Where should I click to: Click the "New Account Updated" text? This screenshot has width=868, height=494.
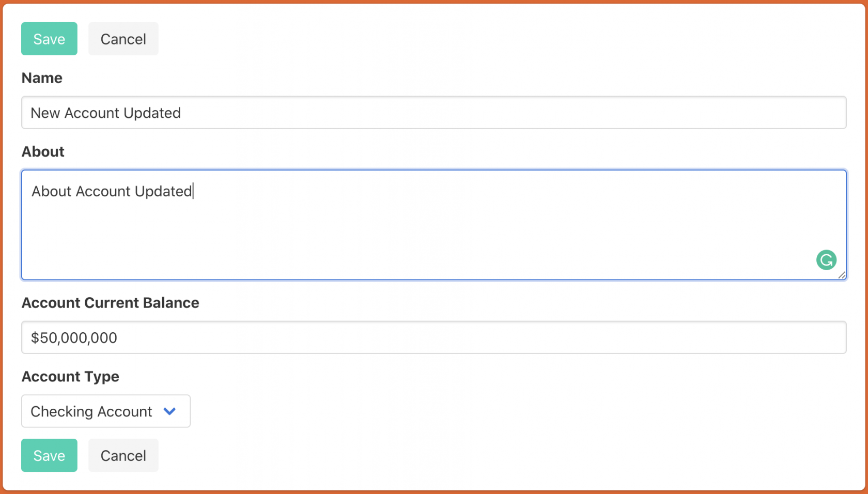point(105,113)
